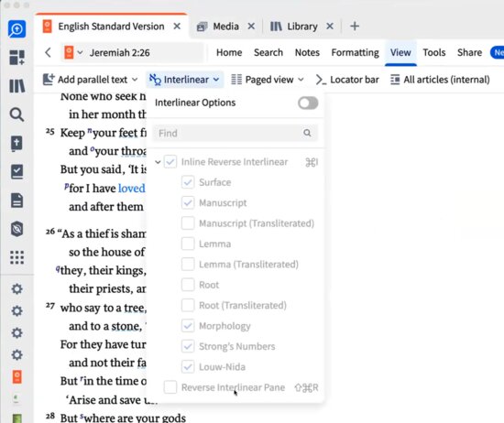Click the fourth gear icon in sidebar

tap(16, 354)
